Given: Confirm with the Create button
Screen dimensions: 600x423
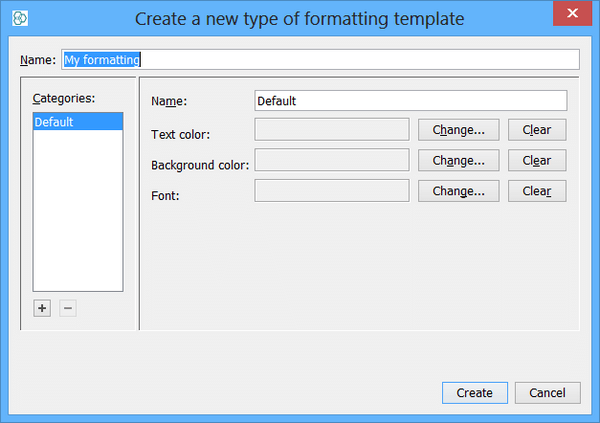Looking at the screenshot, I should tap(474, 393).
